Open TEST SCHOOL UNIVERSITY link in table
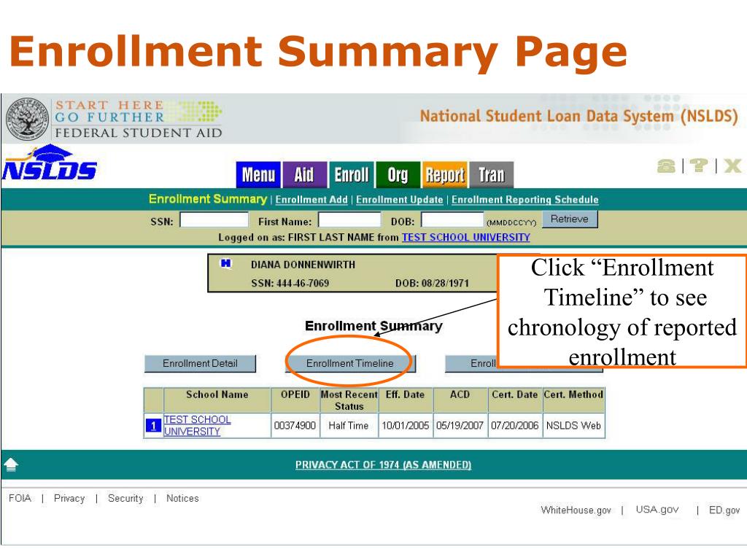Viewport: 747px width, 560px height. pos(197,425)
